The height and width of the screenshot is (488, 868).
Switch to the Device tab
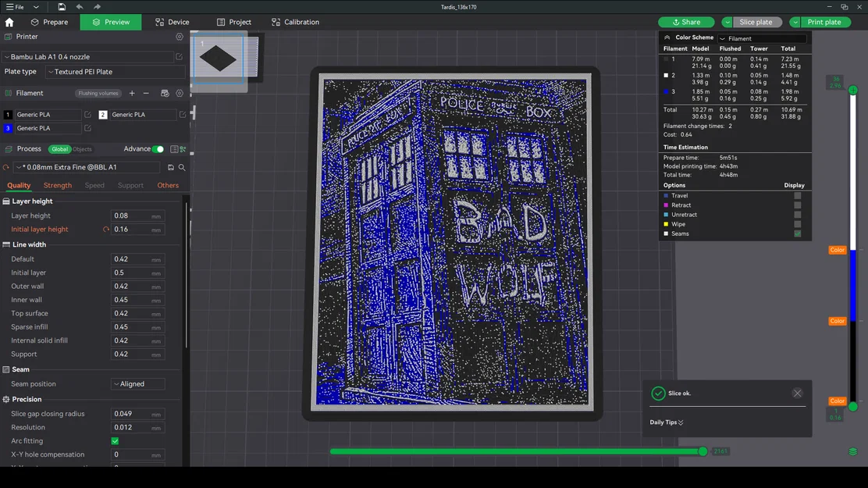[x=173, y=22]
